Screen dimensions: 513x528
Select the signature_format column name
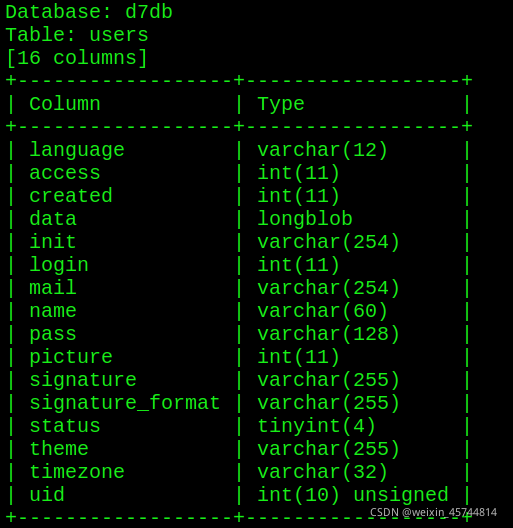[x=125, y=403]
